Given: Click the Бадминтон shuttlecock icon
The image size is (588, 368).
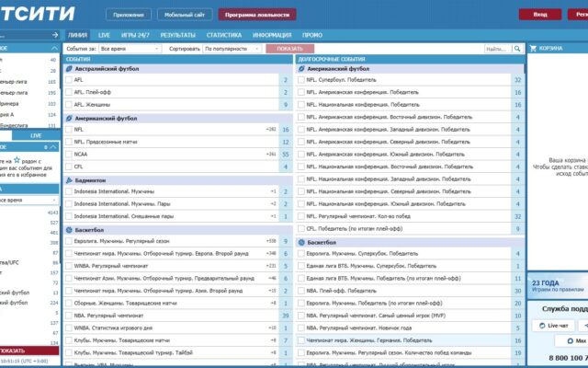Looking at the screenshot, I should tap(69, 180).
